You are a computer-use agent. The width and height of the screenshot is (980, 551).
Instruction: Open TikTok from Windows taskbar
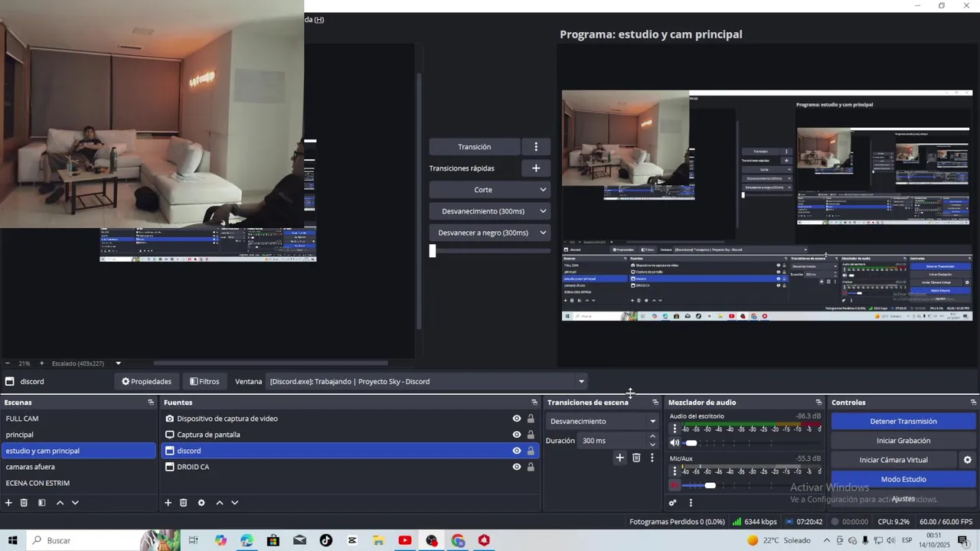point(326,540)
